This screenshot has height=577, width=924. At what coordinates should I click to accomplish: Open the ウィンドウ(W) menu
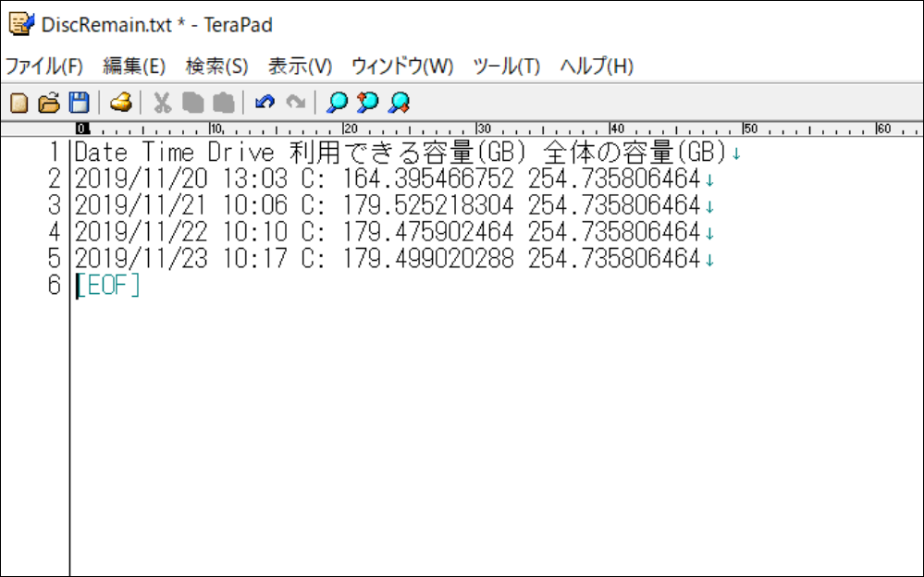click(402, 66)
